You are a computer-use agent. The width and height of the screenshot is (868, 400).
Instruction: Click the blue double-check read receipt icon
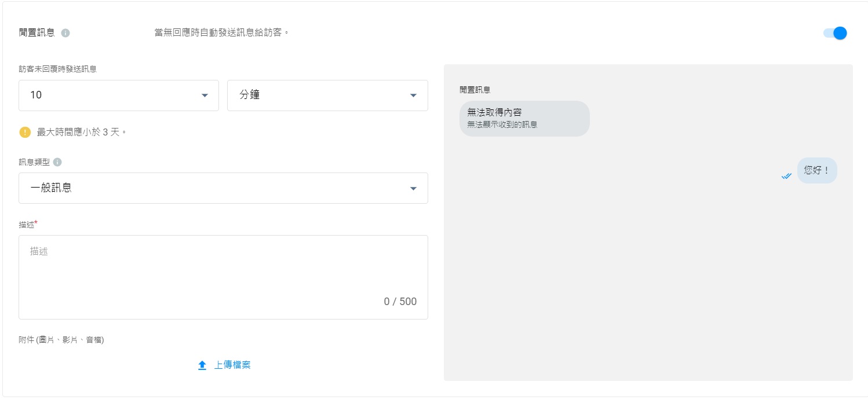(x=786, y=176)
